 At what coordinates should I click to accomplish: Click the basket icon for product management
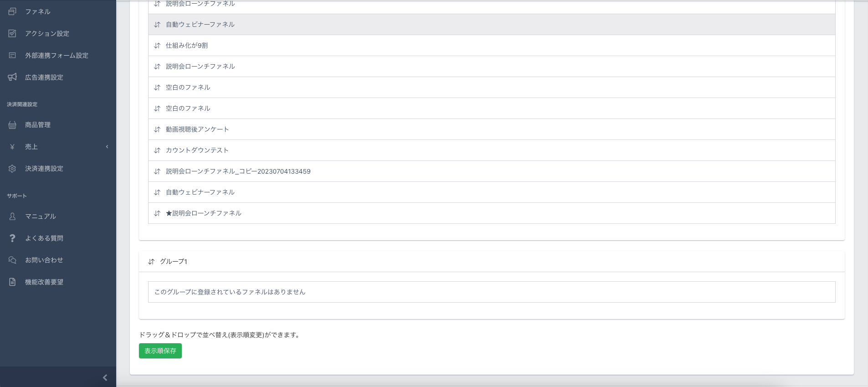coord(12,125)
